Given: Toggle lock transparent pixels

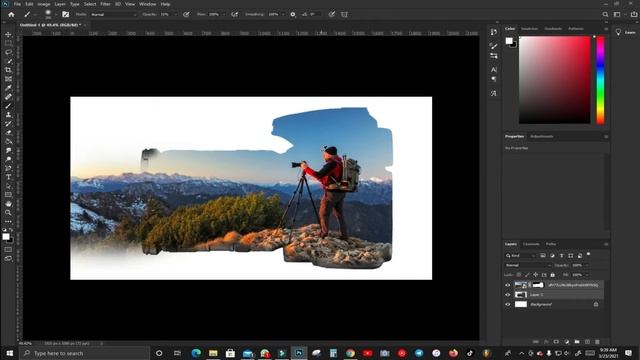Looking at the screenshot, I should click(x=518, y=275).
